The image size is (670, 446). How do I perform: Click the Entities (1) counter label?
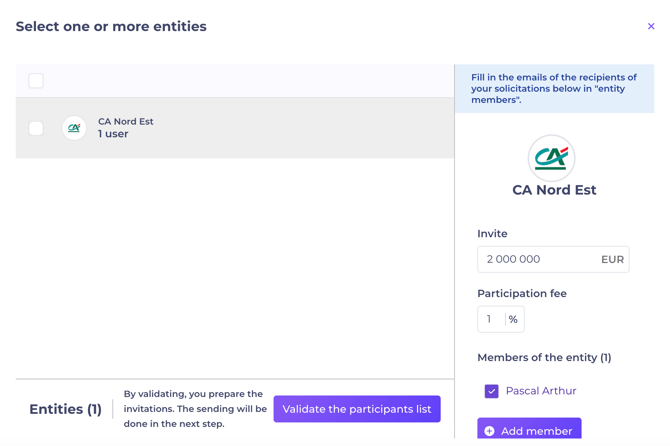[66, 409]
